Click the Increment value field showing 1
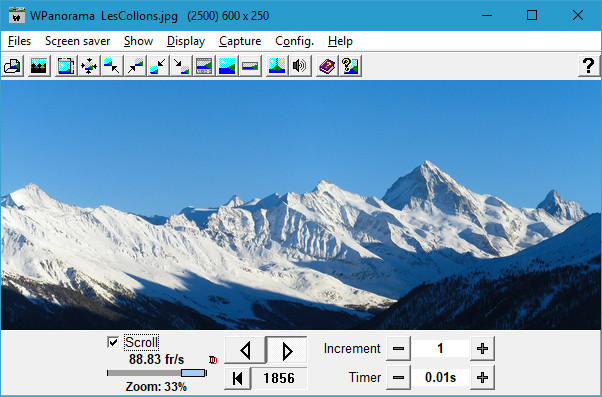The image size is (602, 397). (x=440, y=349)
